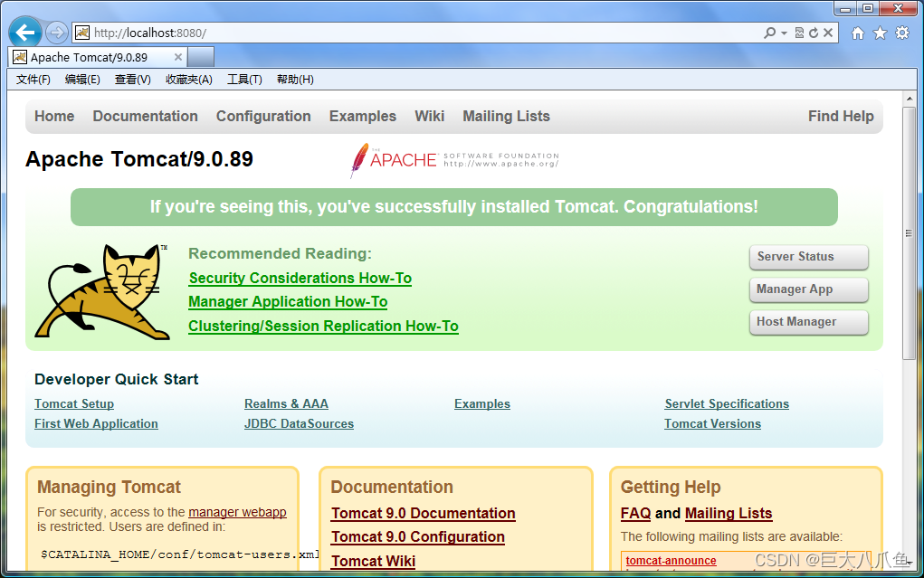Open the Tomcat Setup link
Viewport: 924px width, 578px height.
coord(74,403)
